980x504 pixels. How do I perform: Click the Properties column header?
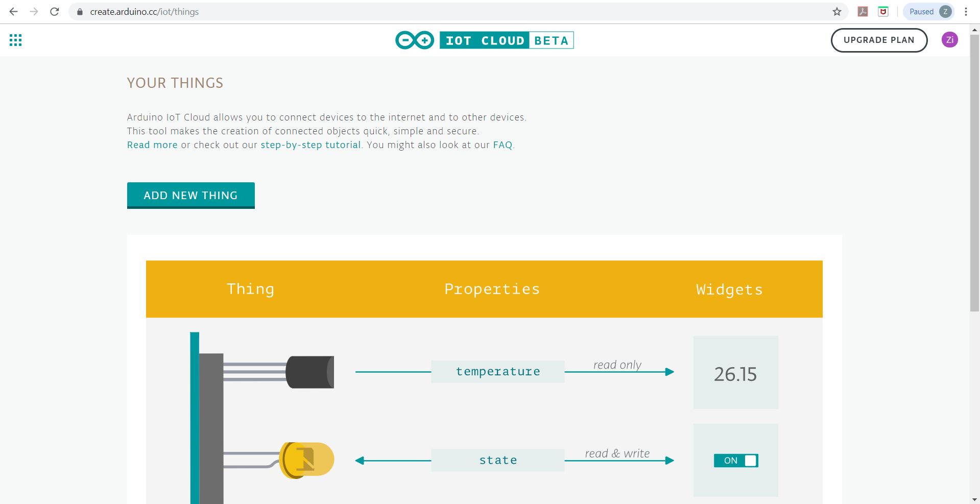point(492,289)
